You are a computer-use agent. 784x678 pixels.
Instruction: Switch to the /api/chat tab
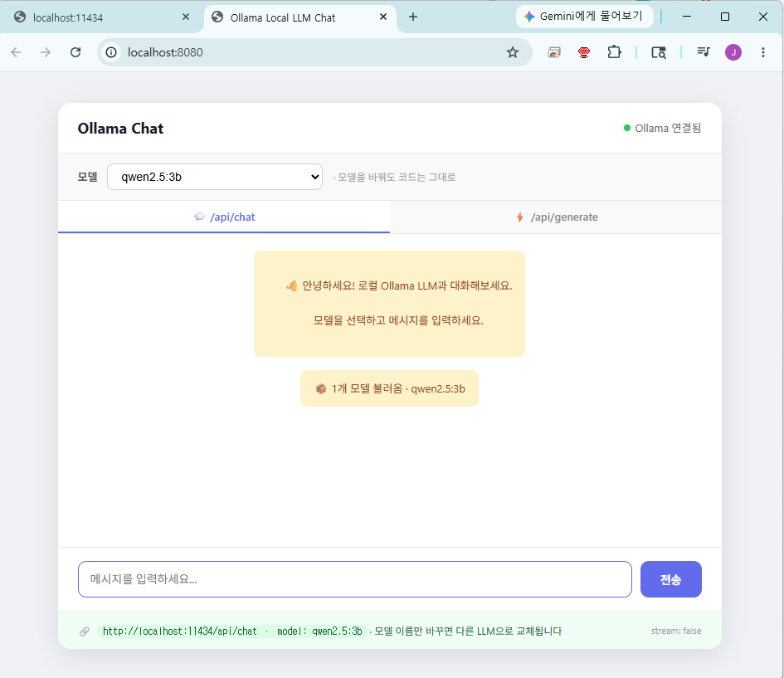pyautogui.click(x=224, y=217)
